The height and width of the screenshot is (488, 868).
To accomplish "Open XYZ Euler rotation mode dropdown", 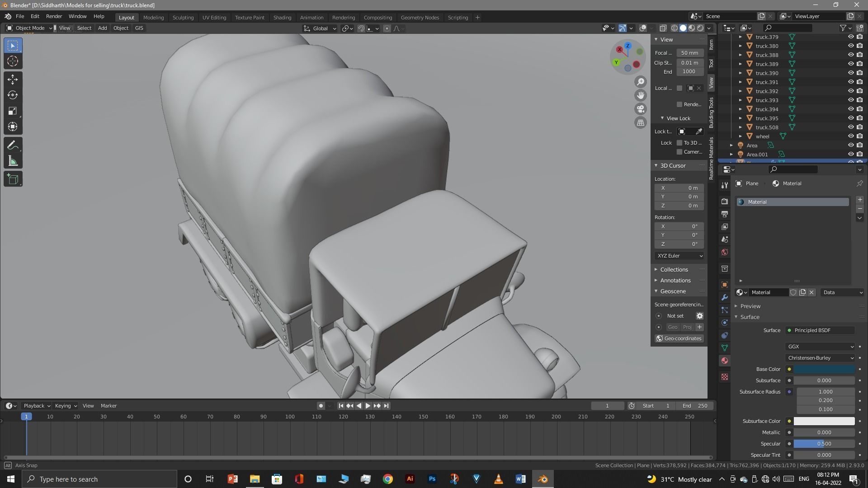I will pos(679,256).
